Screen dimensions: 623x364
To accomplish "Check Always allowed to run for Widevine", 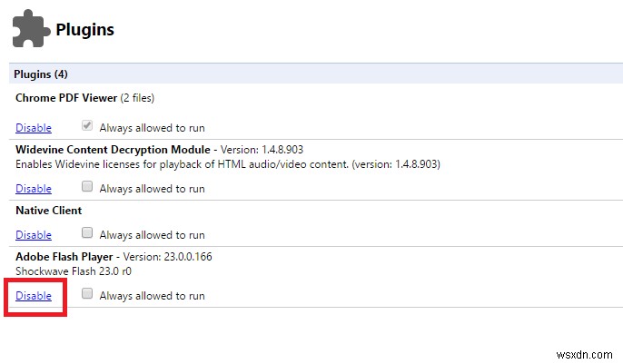I will click(87, 188).
